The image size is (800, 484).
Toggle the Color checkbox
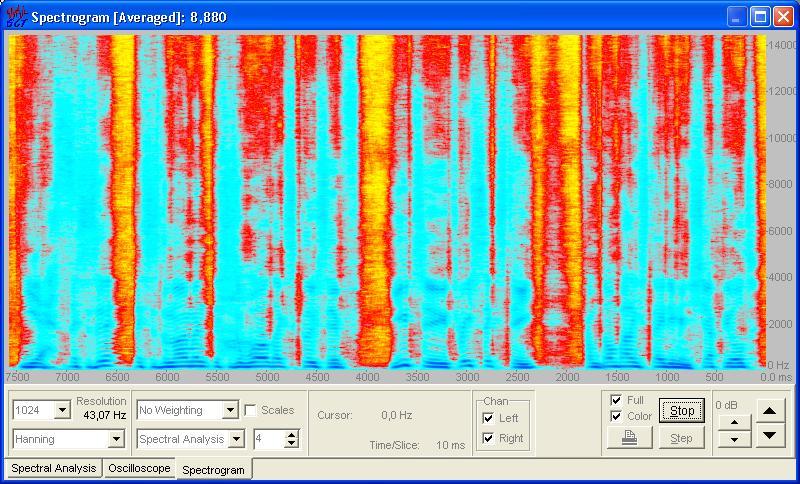[x=616, y=416]
